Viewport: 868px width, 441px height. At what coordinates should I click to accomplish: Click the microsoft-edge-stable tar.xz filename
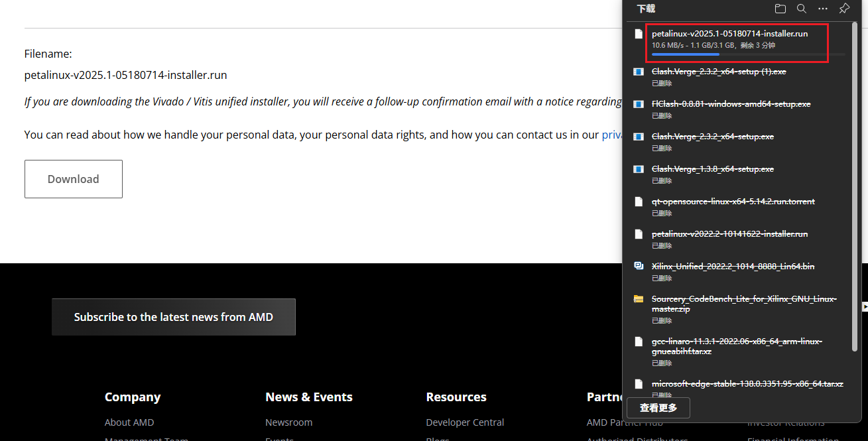(747, 384)
